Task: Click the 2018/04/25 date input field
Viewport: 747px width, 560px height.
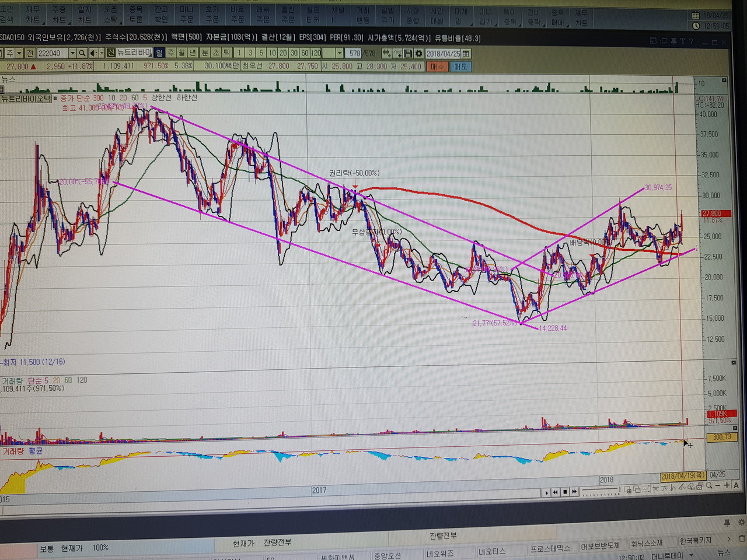Action: (x=444, y=53)
